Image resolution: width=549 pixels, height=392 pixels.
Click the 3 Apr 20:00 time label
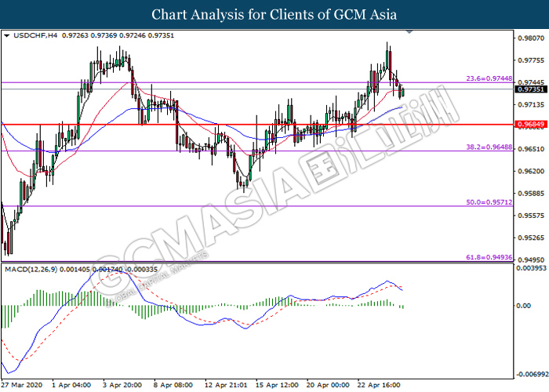(x=122, y=385)
